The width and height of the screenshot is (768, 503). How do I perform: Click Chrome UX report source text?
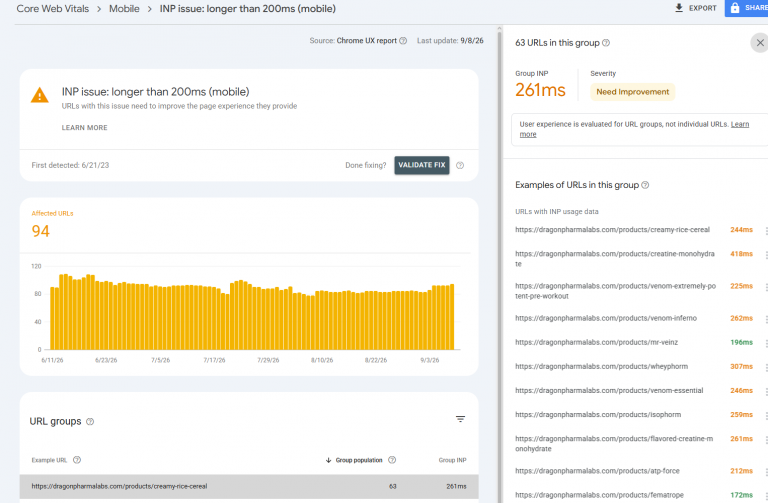(x=366, y=41)
